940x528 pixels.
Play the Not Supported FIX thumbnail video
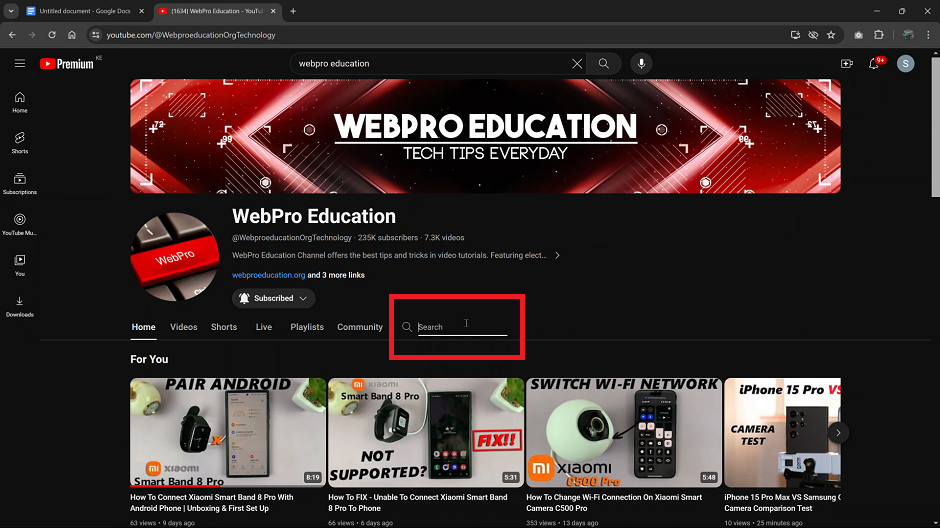click(426, 432)
